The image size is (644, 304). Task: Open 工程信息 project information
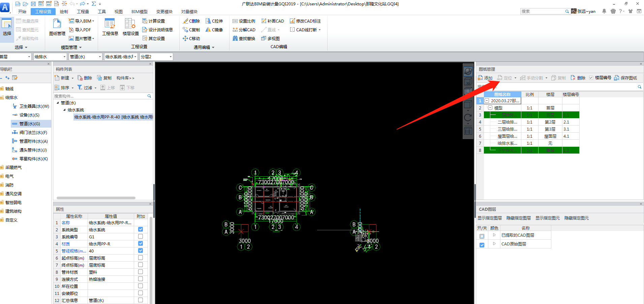click(x=110, y=27)
